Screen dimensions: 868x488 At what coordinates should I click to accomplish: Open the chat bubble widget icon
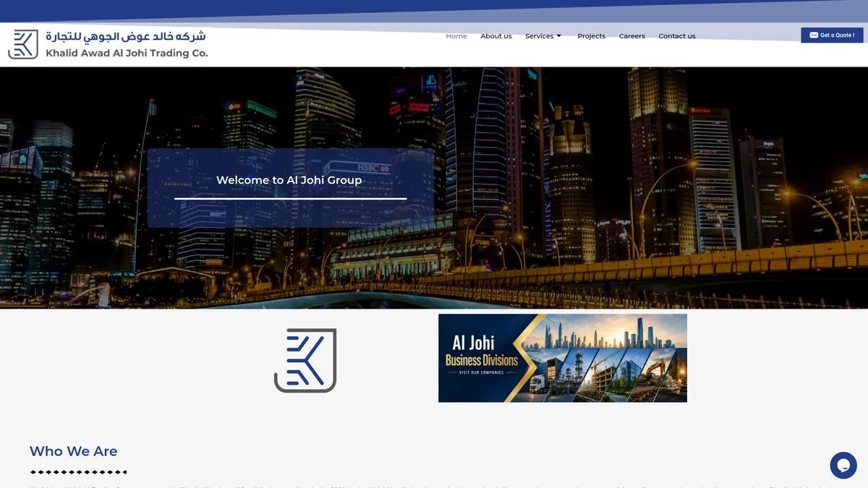pyautogui.click(x=843, y=466)
